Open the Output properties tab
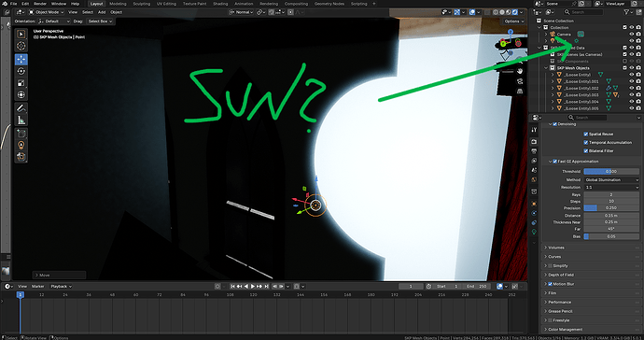 coord(534,151)
